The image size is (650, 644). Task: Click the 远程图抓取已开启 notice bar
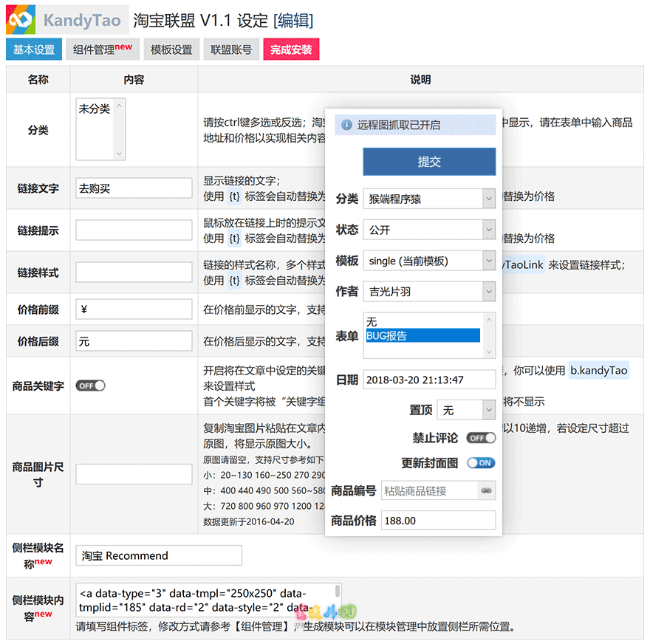(415, 125)
